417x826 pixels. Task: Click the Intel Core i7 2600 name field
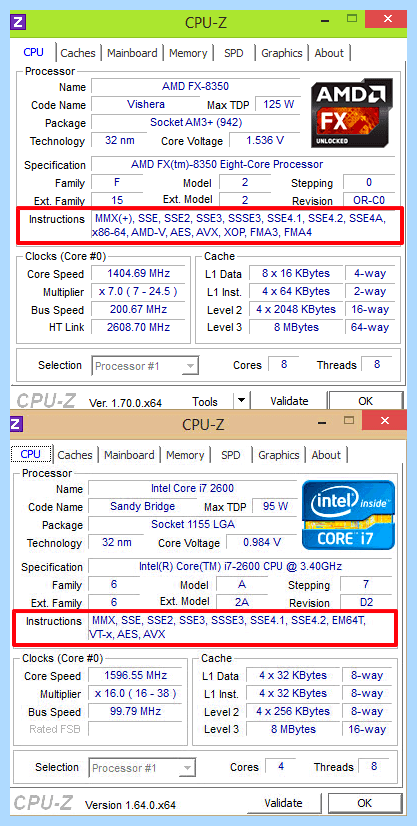pyautogui.click(x=192, y=488)
